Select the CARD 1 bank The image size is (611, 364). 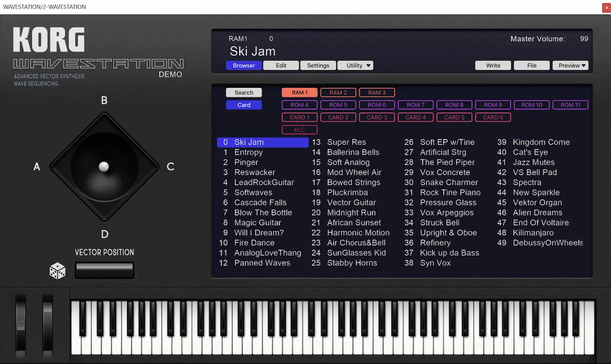pos(300,117)
